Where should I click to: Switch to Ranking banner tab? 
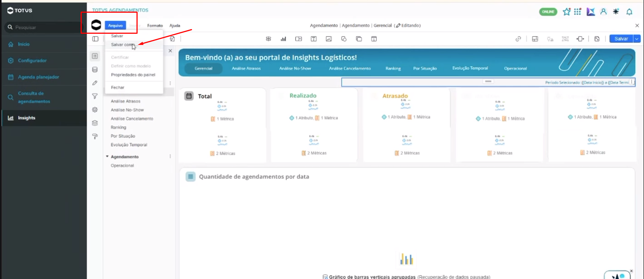[x=393, y=68]
